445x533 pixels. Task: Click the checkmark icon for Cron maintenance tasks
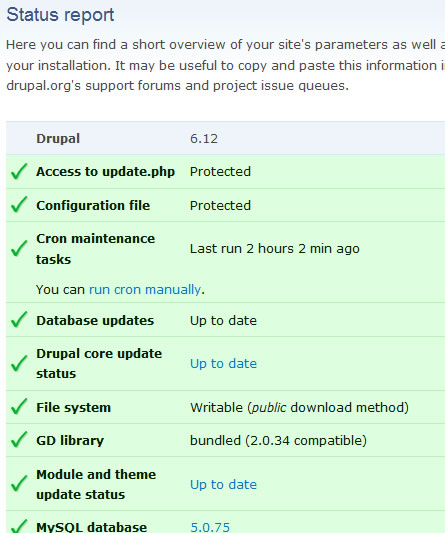point(19,248)
